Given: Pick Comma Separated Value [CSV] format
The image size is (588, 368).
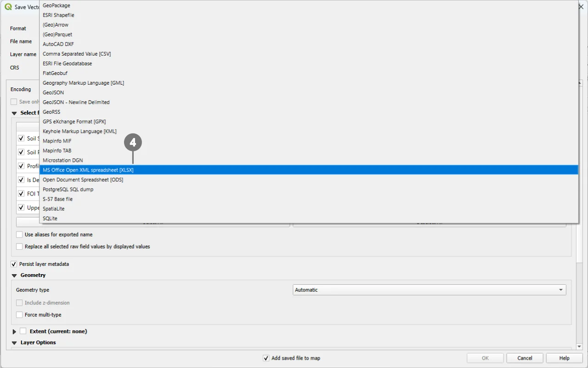Looking at the screenshot, I should point(77,54).
